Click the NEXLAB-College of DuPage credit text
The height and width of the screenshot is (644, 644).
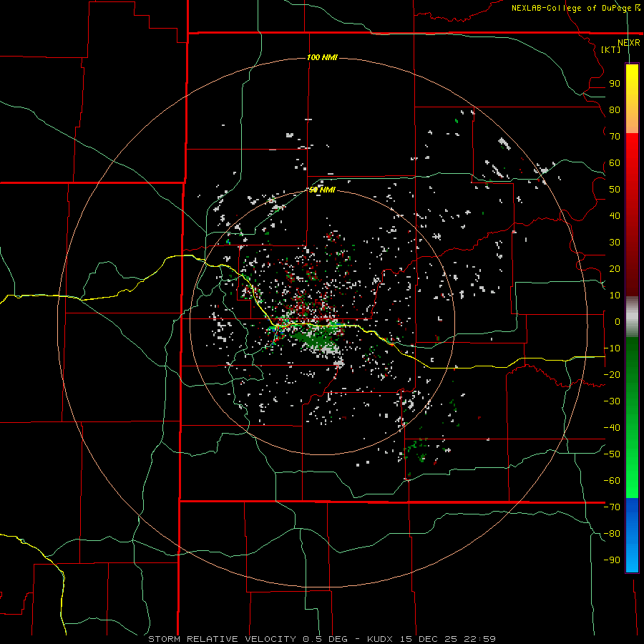[x=576, y=8]
